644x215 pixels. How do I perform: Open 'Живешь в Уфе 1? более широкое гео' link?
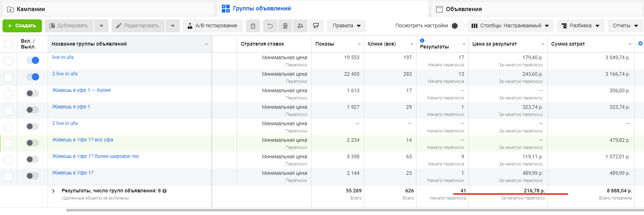[95, 156]
